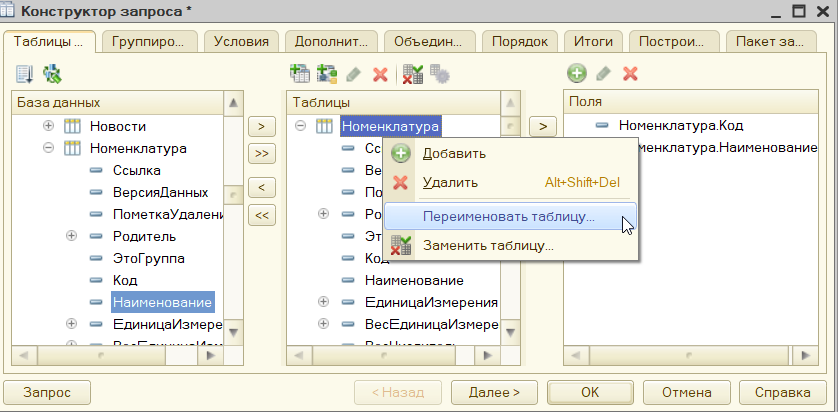Click the red delete icon above Поля
This screenshot has height=412, width=839.
tap(630, 74)
